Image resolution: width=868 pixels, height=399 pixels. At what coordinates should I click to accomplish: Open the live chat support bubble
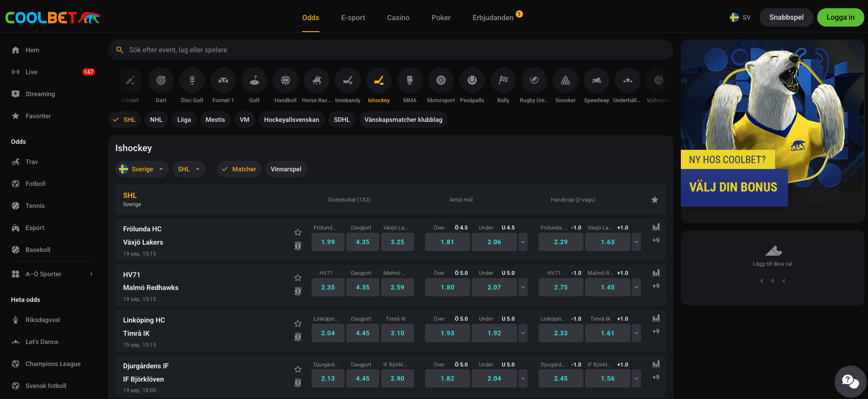point(850,381)
